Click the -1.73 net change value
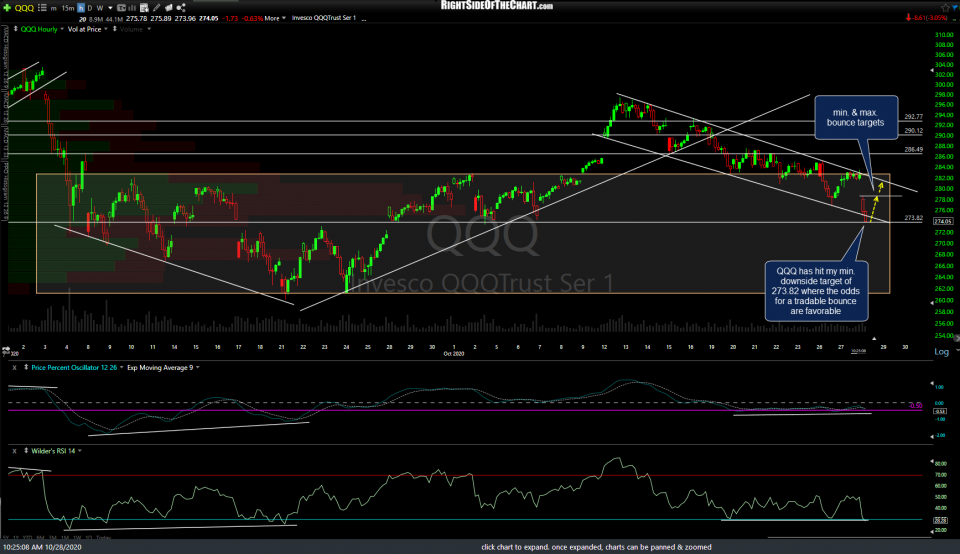Screen dimensions: 960x554 [230, 18]
